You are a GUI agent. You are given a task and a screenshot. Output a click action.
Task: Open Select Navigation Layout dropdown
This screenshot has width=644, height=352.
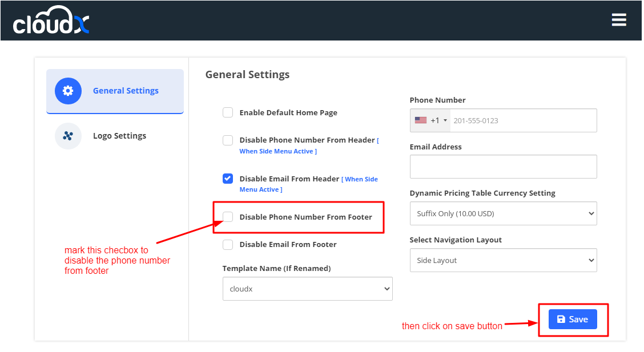coord(503,260)
